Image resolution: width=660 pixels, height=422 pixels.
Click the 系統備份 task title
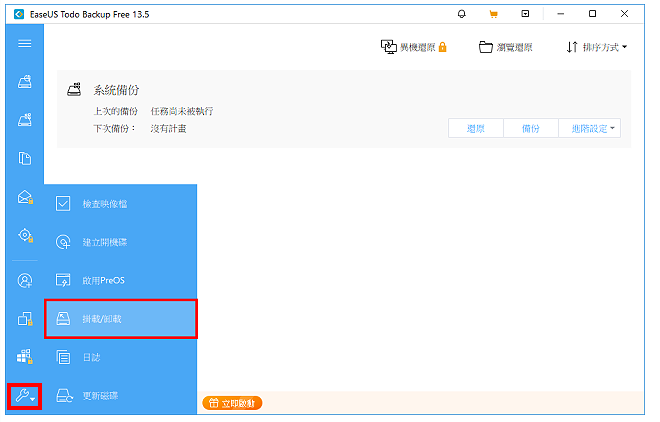point(116,90)
